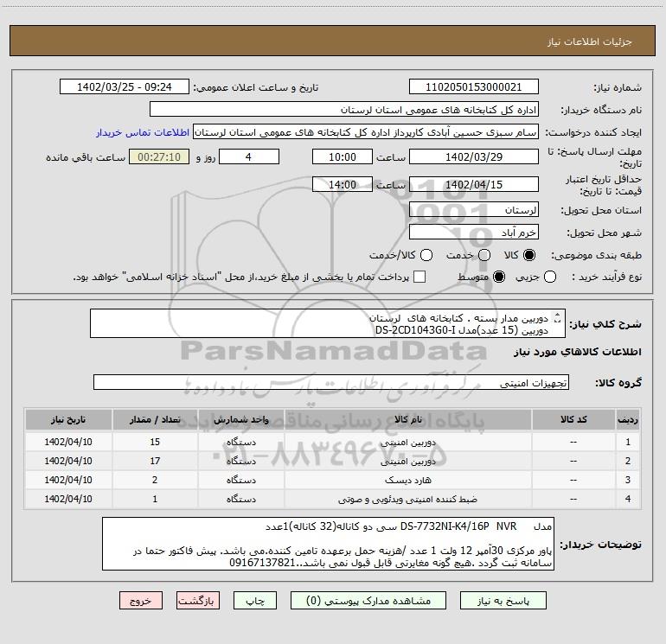Click the remaining time field 00:27:10
This screenshot has height=644, width=666.
[x=159, y=156]
